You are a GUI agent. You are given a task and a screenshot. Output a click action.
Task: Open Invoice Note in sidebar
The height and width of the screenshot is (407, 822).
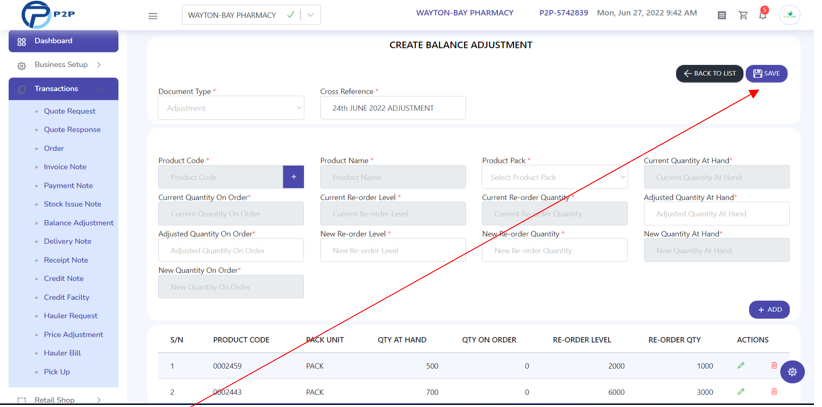65,167
